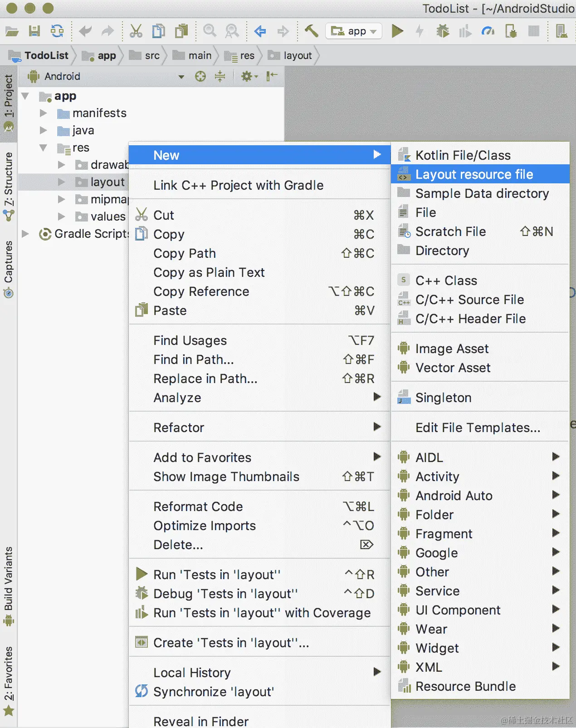This screenshot has width=576, height=728.
Task: Click the Back navigation arrow
Action: pos(260,31)
